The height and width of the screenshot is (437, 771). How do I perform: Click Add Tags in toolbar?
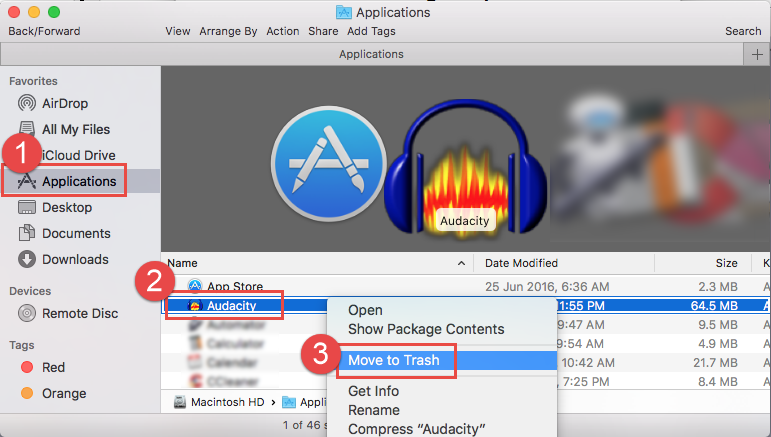tap(371, 31)
